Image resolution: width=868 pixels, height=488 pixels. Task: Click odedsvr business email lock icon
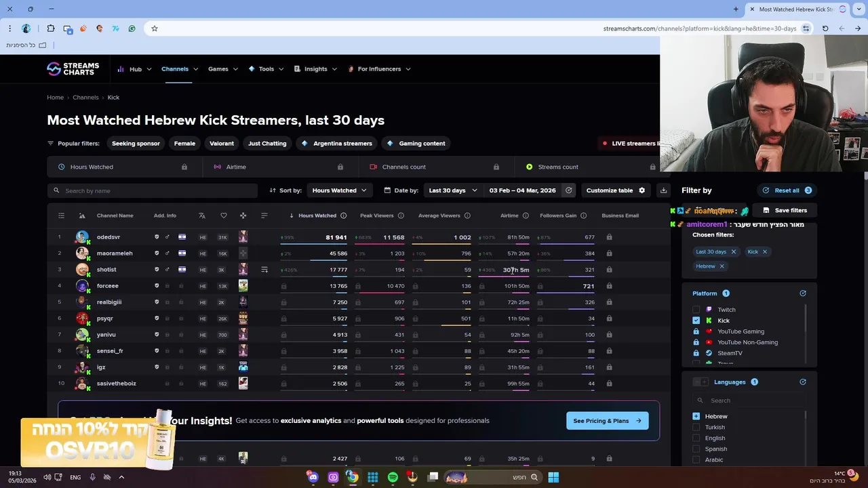click(609, 237)
